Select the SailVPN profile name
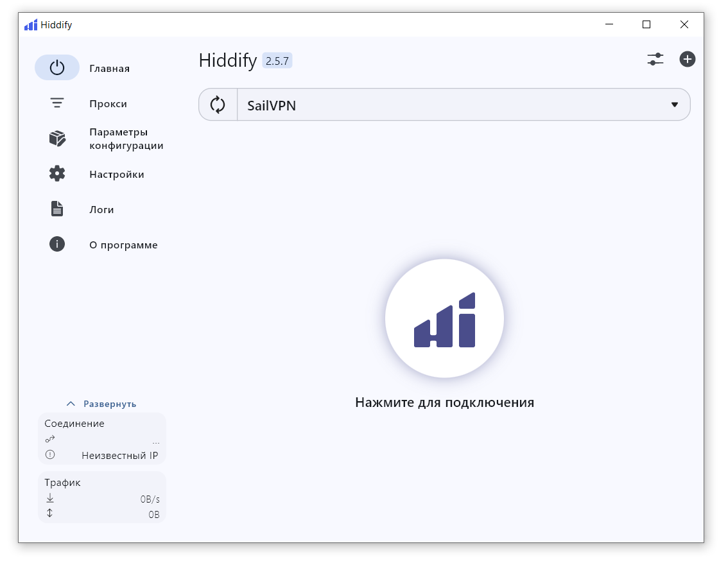Viewport: 728px width, 561px height. [272, 105]
